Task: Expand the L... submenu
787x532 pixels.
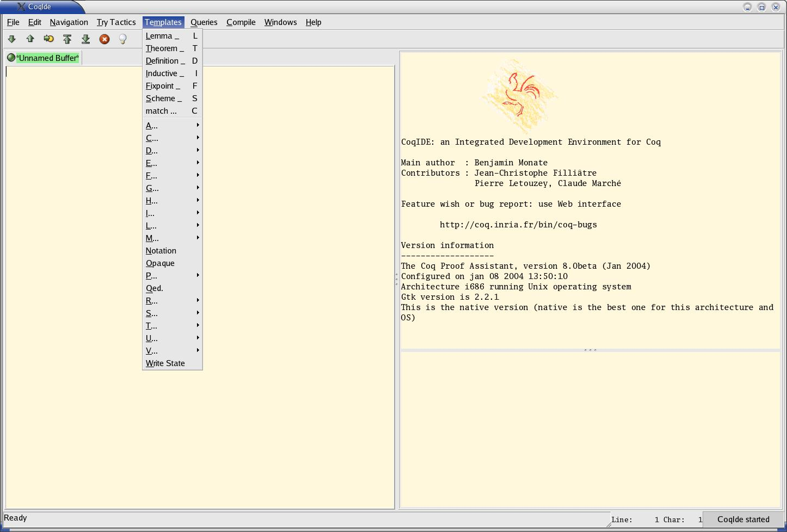Action: click(x=172, y=226)
